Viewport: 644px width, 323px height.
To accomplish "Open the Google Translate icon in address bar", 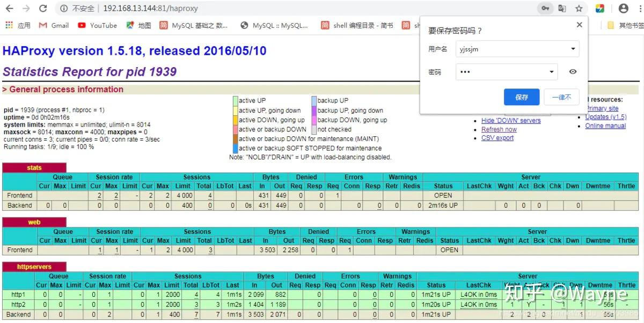I will click(x=561, y=8).
